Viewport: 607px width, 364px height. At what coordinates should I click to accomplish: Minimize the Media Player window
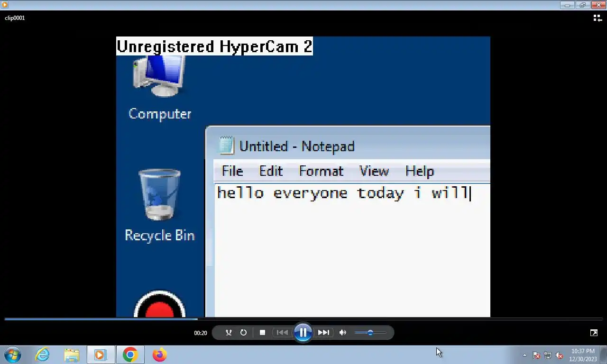pyautogui.click(x=567, y=5)
